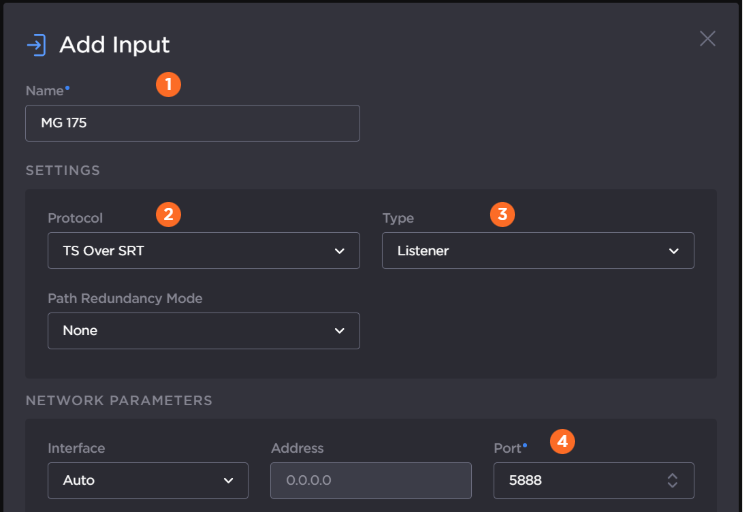
Task: Click the orange step 2 marker near Protocol
Action: (168, 213)
